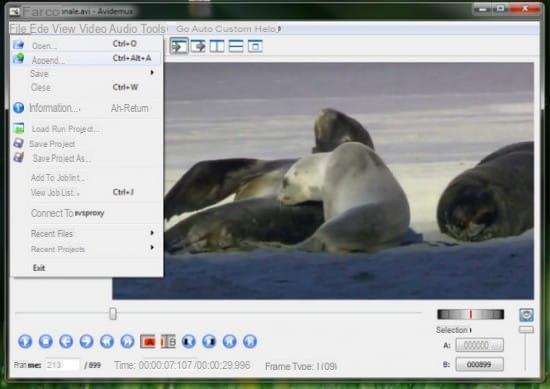Select the output display toolbar icon
The height and width of the screenshot is (389, 550).
pos(198,46)
